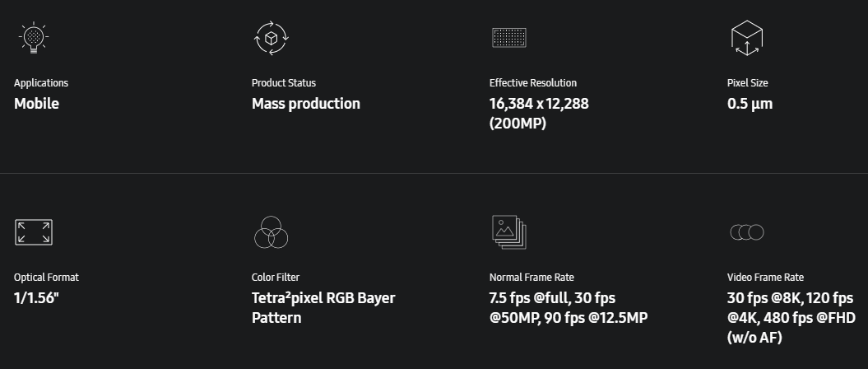
Task: Click the Color Filter overlapping circles icon
Action: [x=270, y=232]
